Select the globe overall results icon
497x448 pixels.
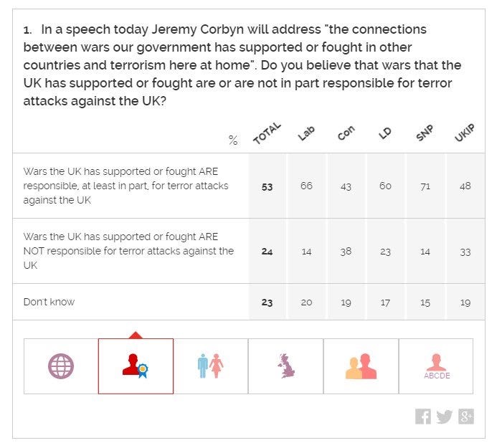[x=61, y=366]
